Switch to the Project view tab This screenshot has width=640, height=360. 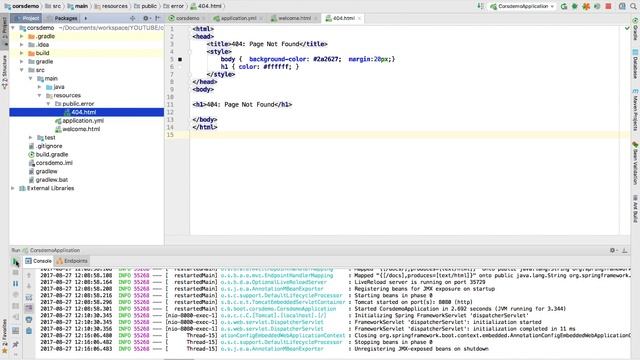(x=27, y=18)
